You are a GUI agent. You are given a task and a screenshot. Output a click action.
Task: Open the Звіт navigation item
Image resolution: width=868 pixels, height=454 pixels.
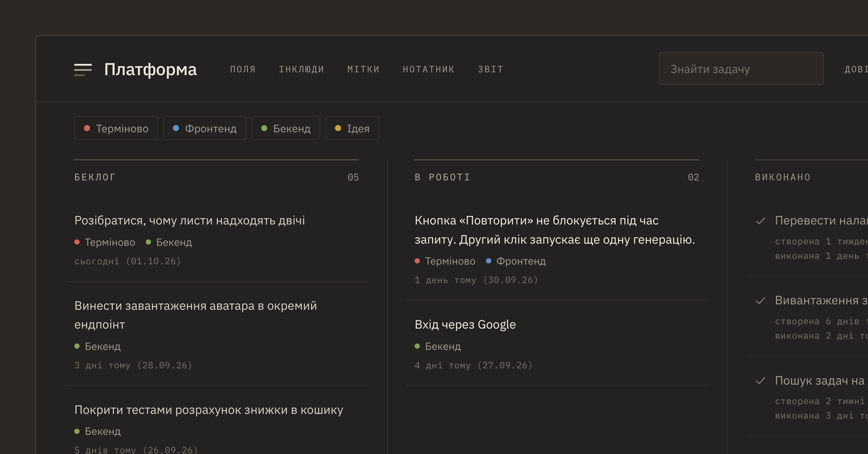coord(491,69)
